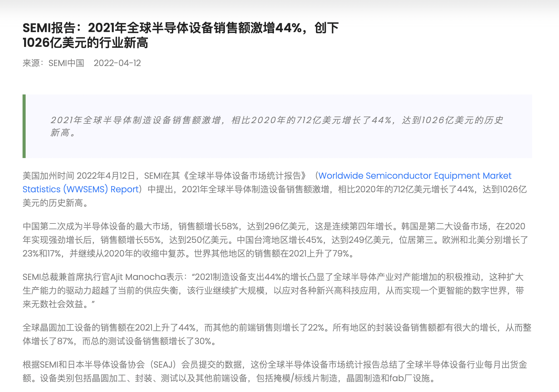Click the paragraph starting 全球晶圆加工设备

[277, 334]
